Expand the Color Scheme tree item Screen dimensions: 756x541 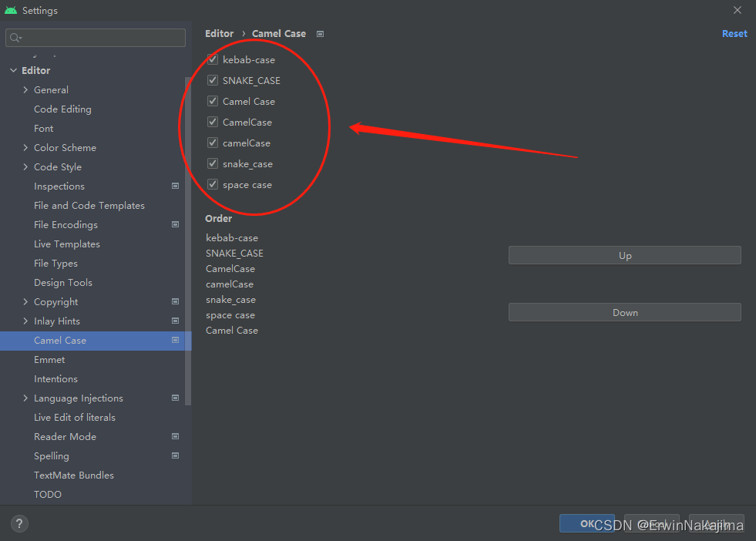pos(25,147)
